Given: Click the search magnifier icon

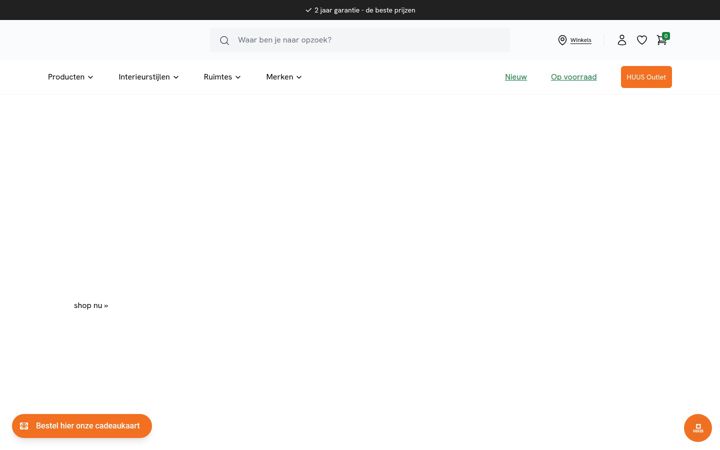Looking at the screenshot, I should pyautogui.click(x=224, y=40).
